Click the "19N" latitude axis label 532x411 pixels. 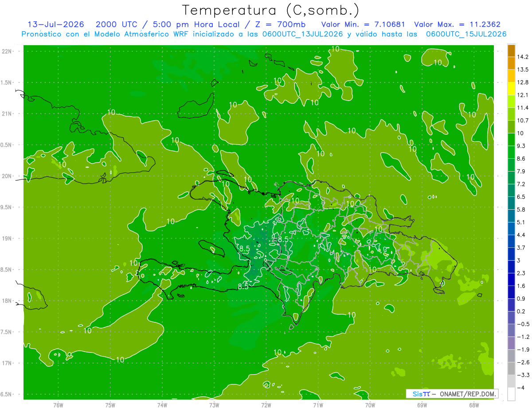pos(7,238)
